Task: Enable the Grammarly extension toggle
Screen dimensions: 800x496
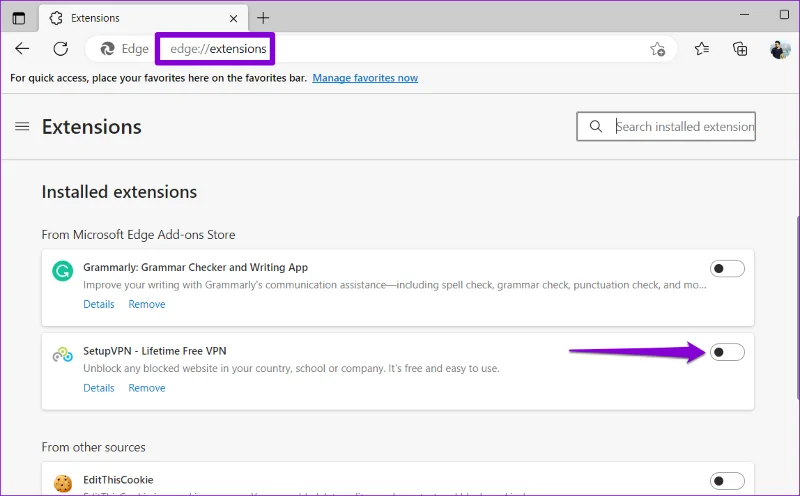Action: click(727, 268)
